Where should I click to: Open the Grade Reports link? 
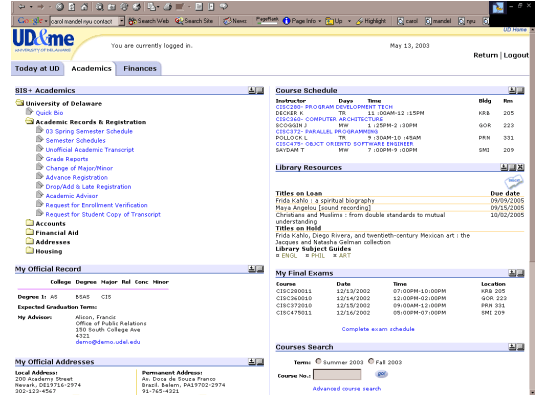tap(67, 159)
